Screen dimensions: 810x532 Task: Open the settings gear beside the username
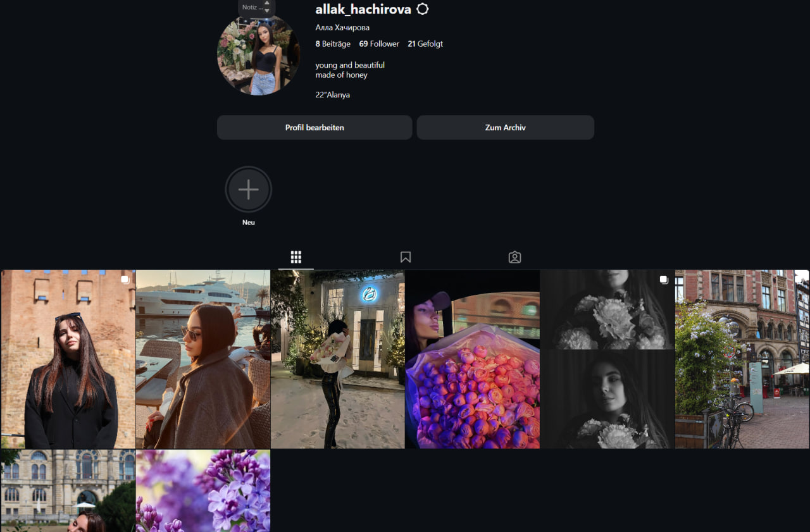(x=423, y=9)
